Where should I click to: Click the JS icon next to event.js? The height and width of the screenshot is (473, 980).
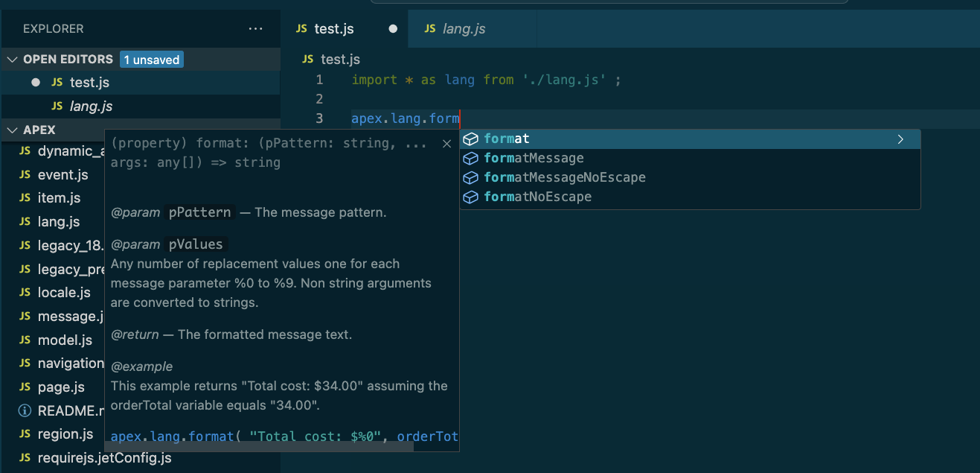(25, 174)
